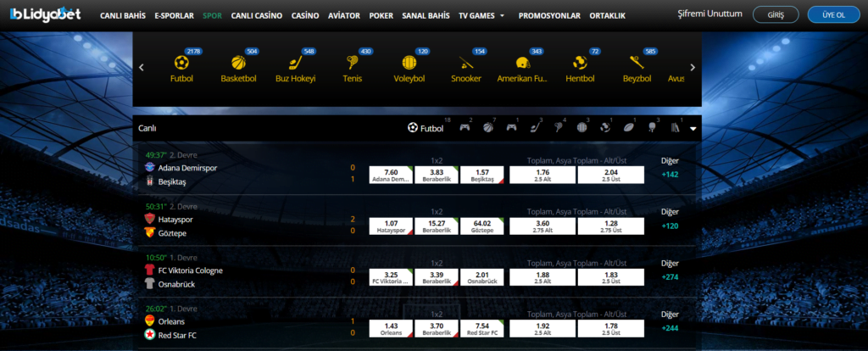Bet 1.07 on Hatayspor win

391,226
